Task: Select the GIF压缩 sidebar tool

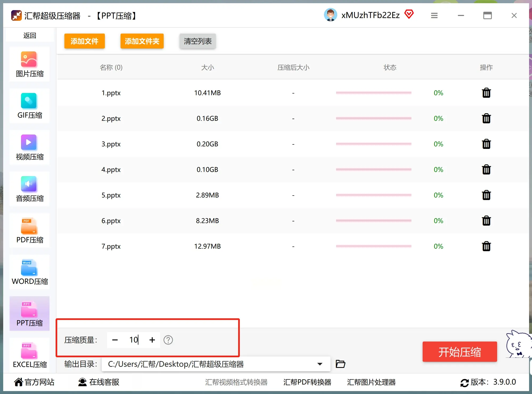Action: tap(29, 105)
